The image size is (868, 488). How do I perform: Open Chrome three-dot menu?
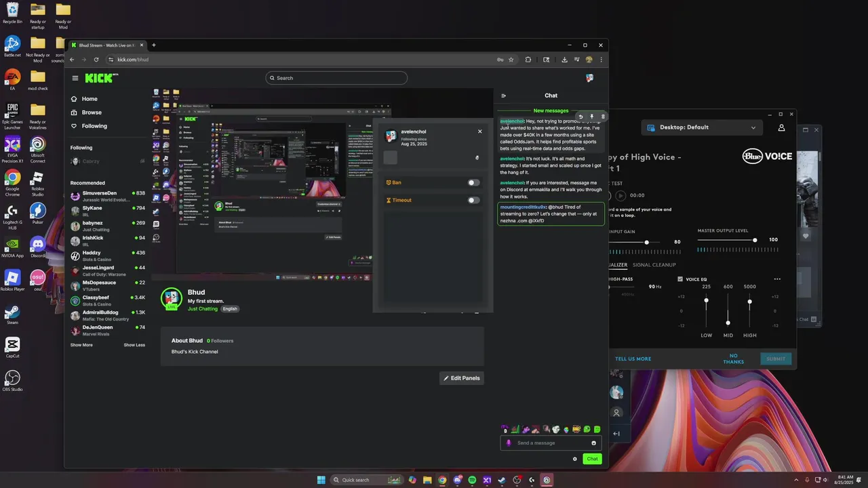[601, 60]
